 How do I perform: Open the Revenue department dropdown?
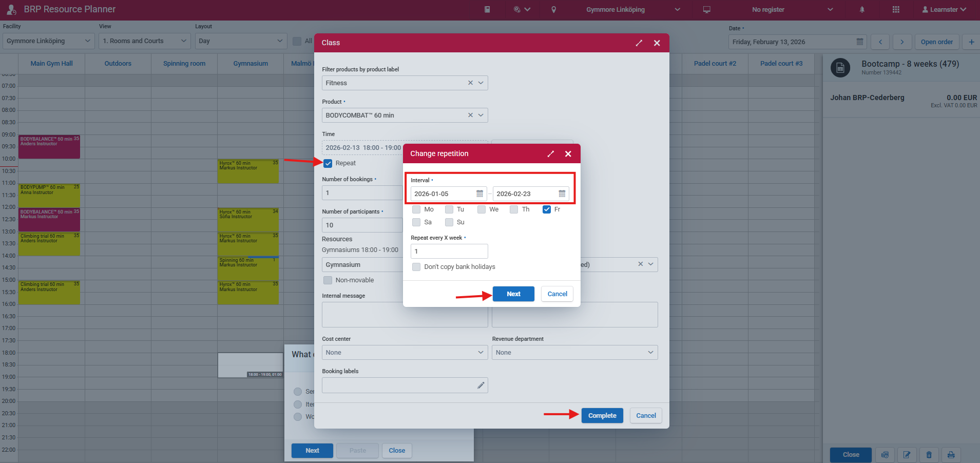point(574,353)
